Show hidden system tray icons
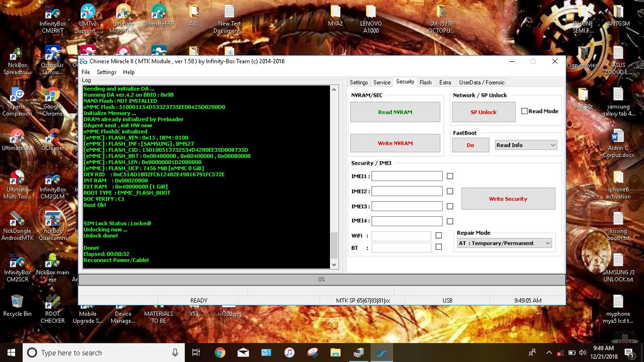 tap(549, 352)
